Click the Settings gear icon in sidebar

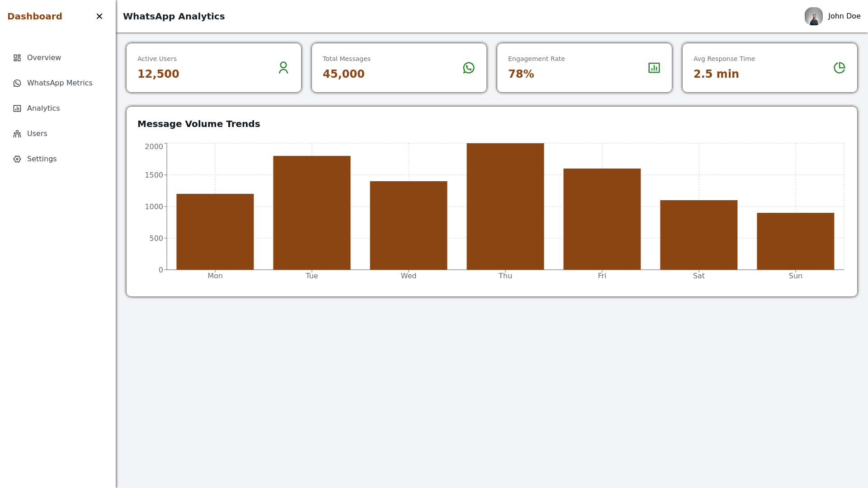(x=17, y=159)
